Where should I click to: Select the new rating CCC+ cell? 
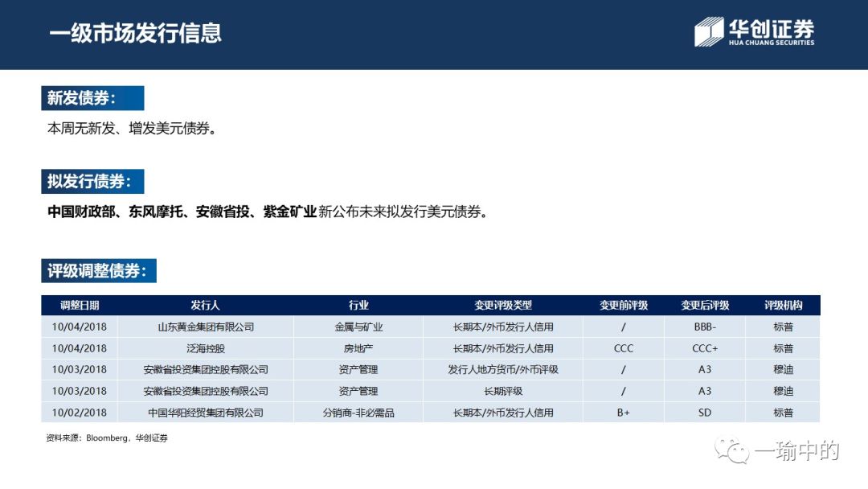705,348
